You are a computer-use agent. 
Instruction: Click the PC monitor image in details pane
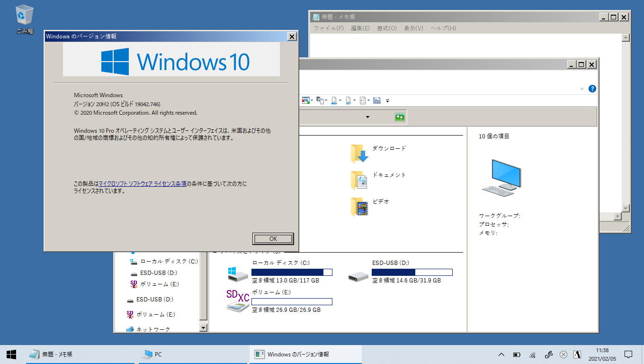[x=501, y=177]
